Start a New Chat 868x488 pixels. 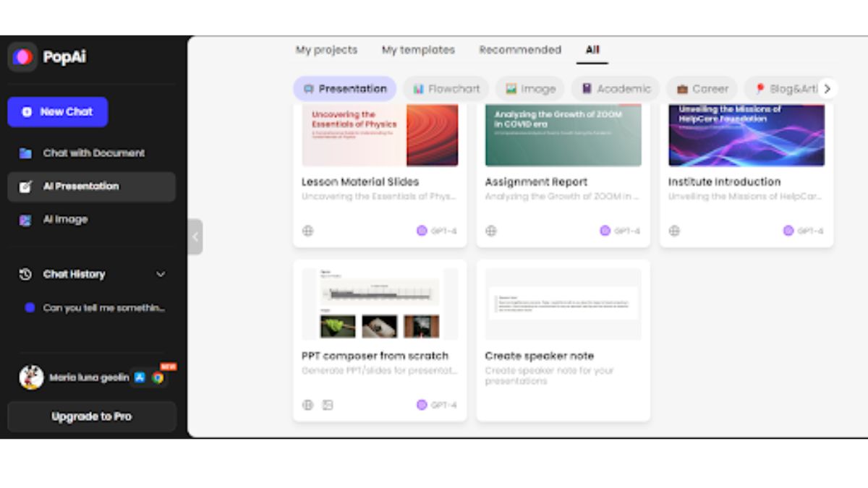pos(58,112)
